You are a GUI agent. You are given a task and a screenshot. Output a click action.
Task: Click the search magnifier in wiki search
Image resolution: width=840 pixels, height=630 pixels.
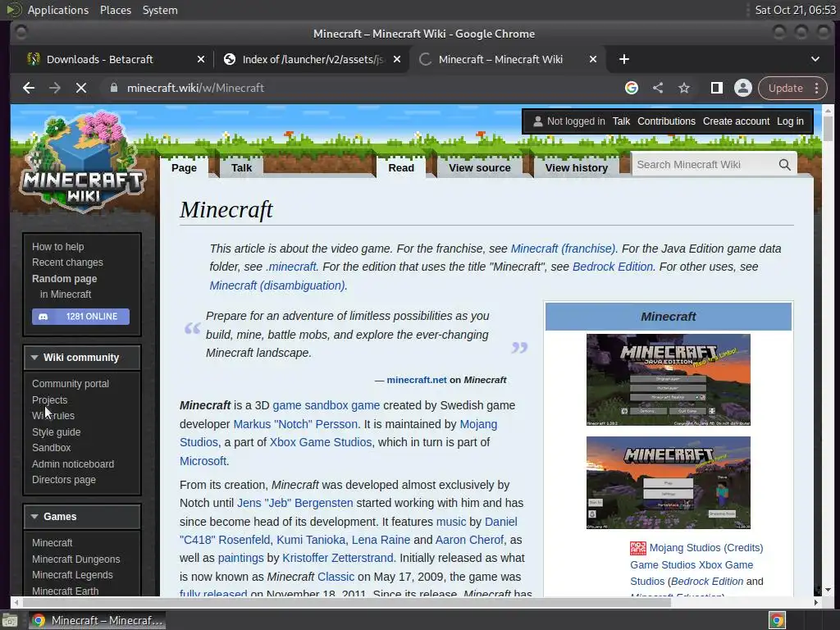click(785, 164)
